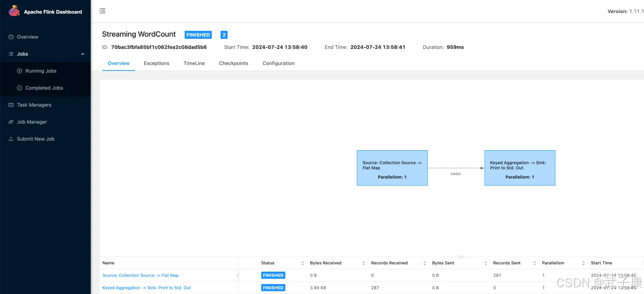Switch to the Configuration tab
Viewport: 644px width, 294px height.
point(278,63)
